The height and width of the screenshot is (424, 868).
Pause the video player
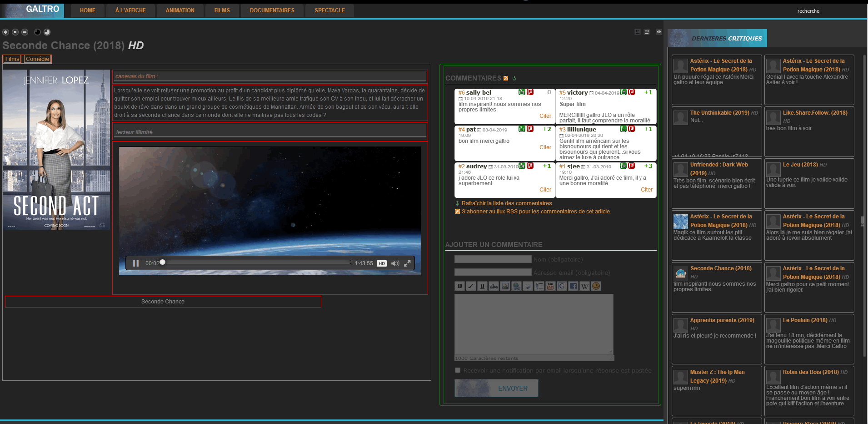[135, 263]
